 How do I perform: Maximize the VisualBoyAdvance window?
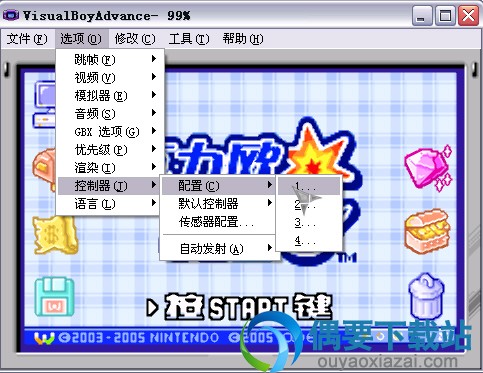pos(445,16)
